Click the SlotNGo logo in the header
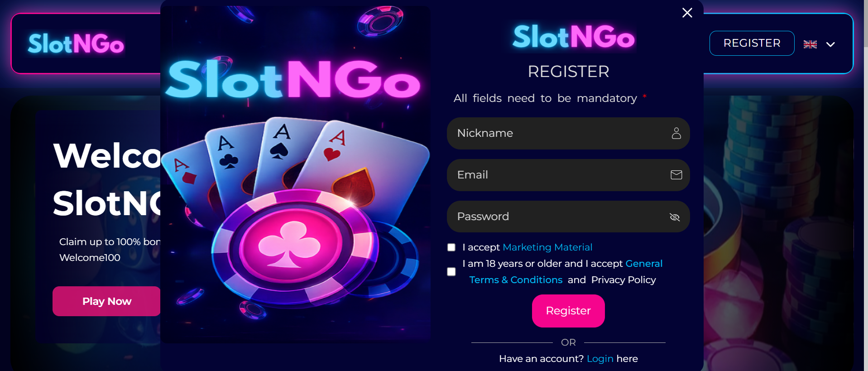This screenshot has width=868, height=371. click(76, 43)
